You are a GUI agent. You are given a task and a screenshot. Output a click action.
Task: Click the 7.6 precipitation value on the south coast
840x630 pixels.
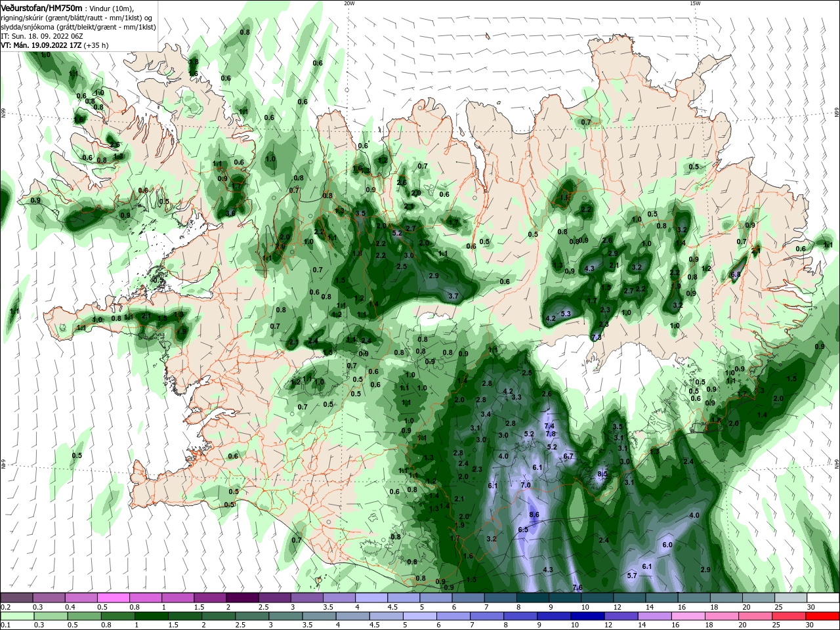coord(577,587)
